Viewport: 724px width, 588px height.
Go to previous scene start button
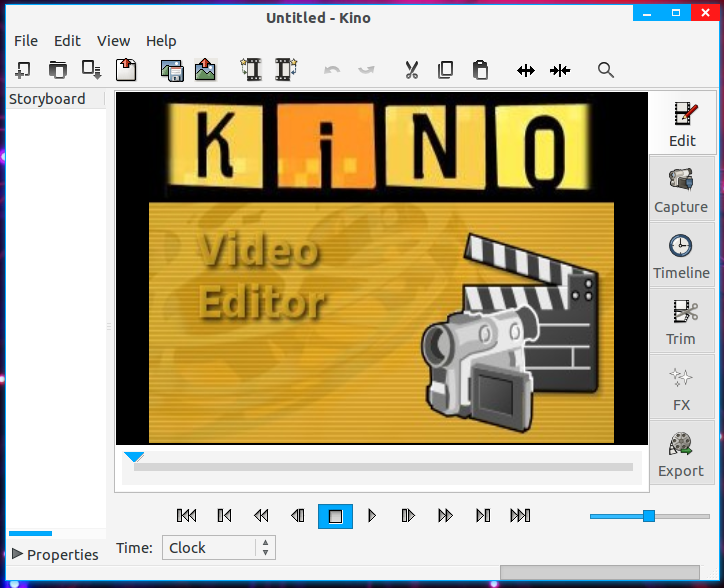coord(224,515)
